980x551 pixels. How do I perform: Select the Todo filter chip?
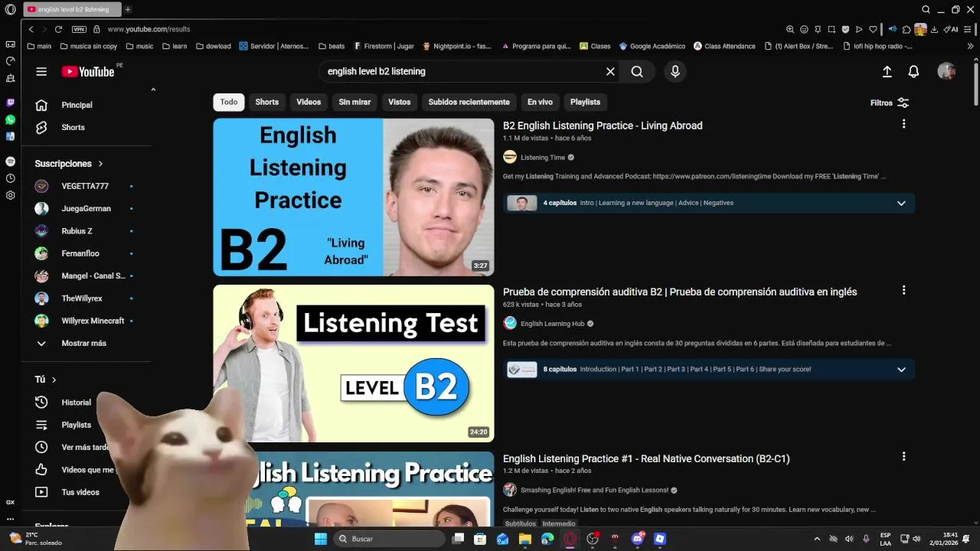229,102
